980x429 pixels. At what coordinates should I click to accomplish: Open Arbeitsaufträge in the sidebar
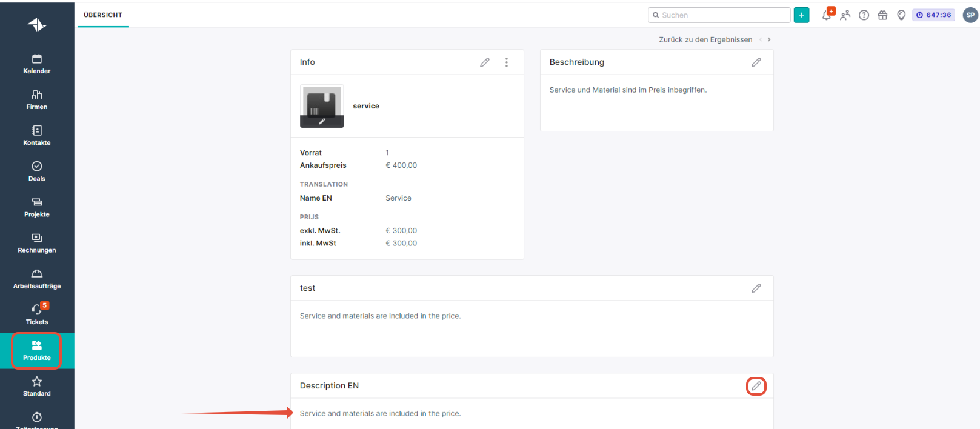coord(37,278)
